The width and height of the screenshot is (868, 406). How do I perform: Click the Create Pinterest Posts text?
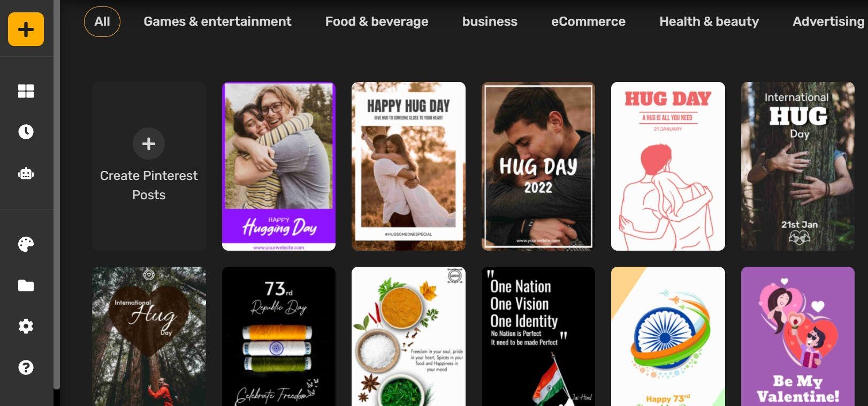click(x=149, y=185)
